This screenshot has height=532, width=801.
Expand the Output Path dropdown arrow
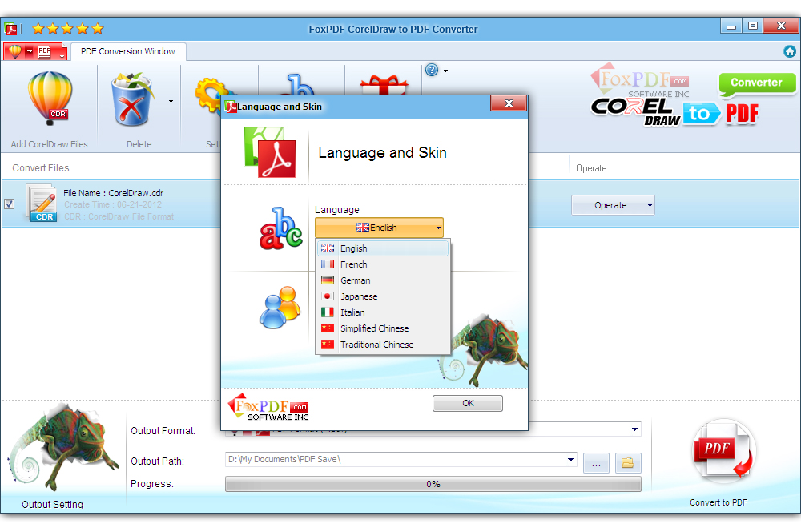(x=570, y=459)
